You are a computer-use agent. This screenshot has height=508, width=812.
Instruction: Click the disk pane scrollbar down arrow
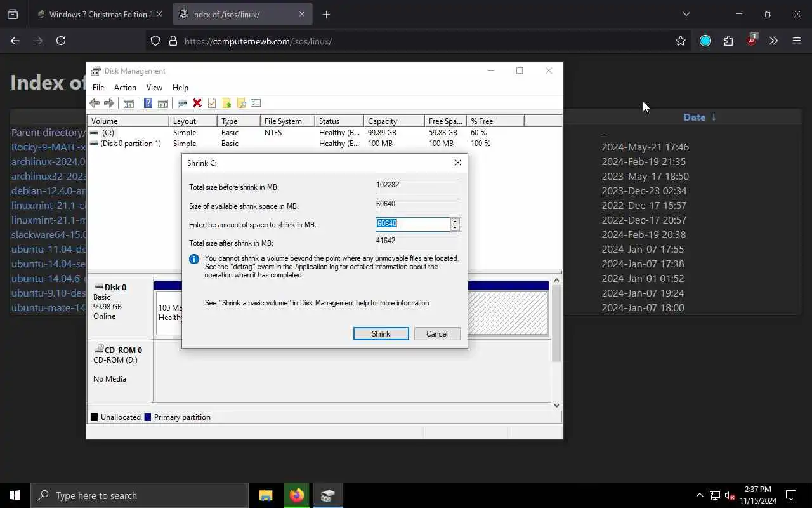pos(556,405)
